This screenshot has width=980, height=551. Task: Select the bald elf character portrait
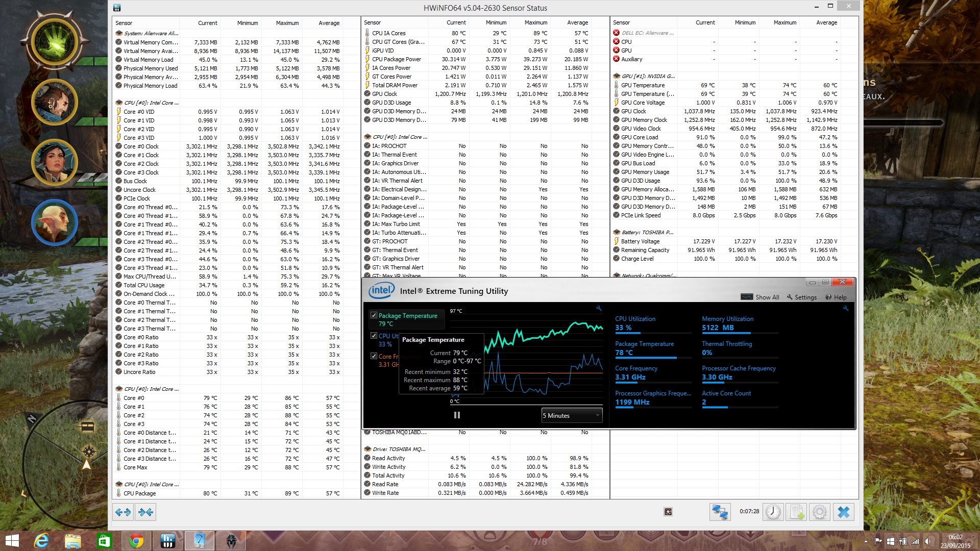point(55,222)
